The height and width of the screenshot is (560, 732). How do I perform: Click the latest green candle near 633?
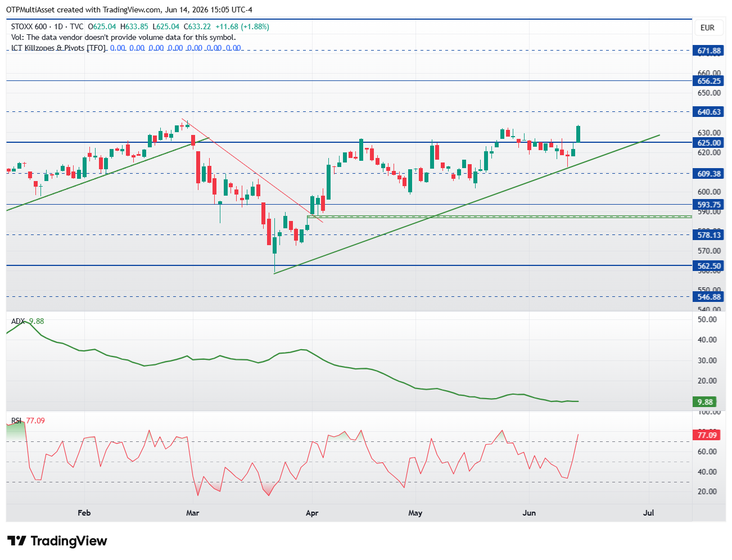tap(579, 134)
